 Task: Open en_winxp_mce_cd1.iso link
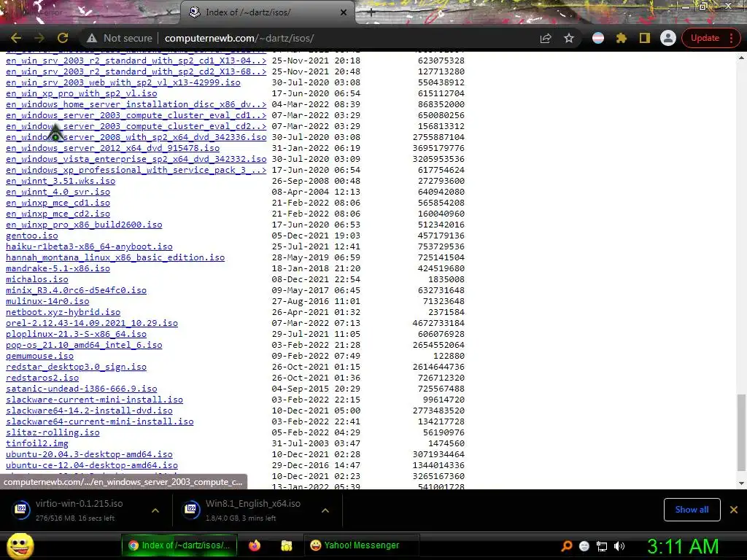pos(58,203)
